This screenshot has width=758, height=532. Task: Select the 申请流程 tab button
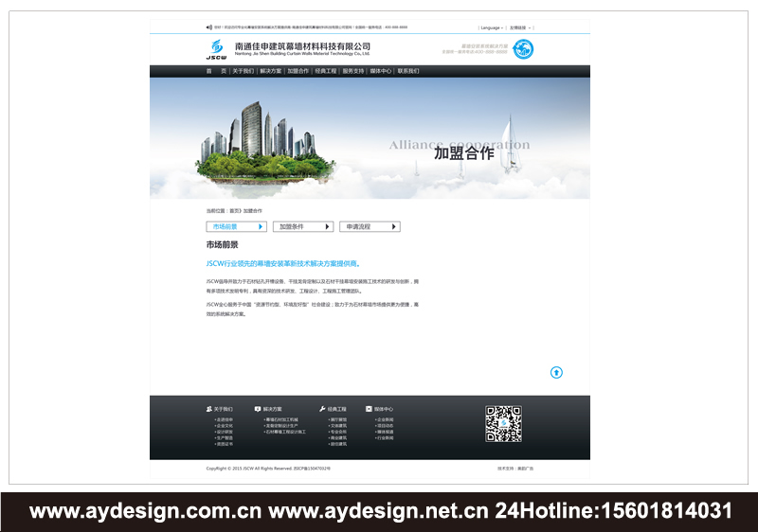point(370,226)
